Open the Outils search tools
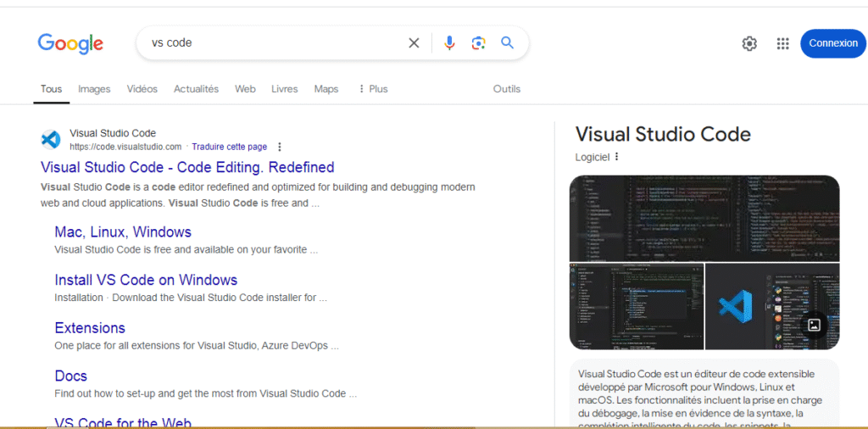This screenshot has width=868, height=429. click(x=507, y=89)
